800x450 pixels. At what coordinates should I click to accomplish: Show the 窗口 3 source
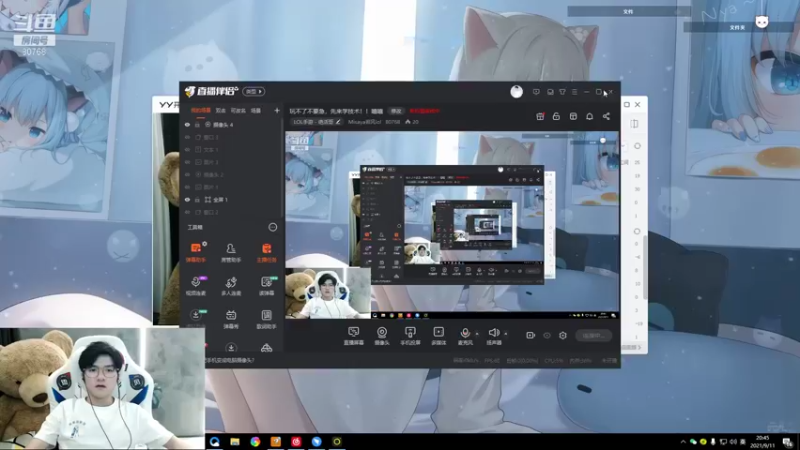187,137
